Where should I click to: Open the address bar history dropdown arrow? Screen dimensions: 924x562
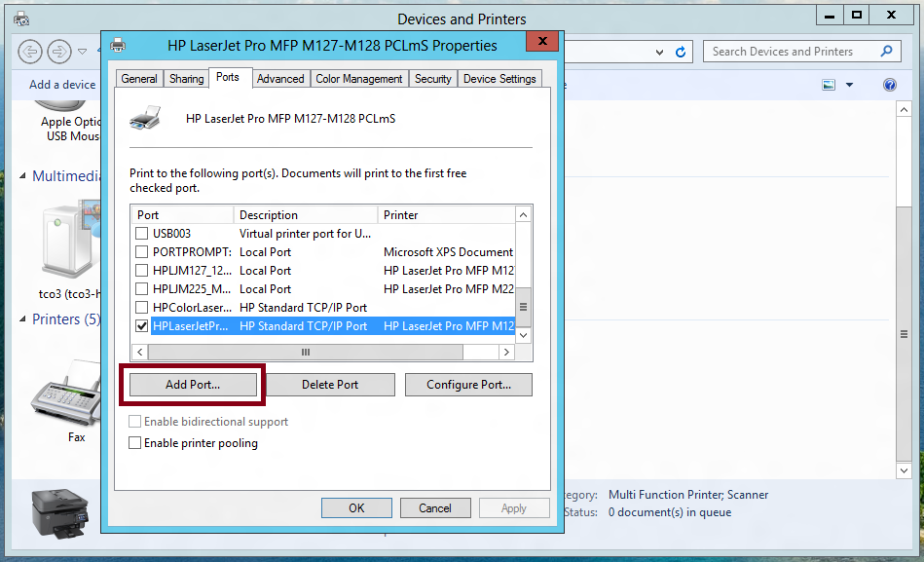coord(659,53)
